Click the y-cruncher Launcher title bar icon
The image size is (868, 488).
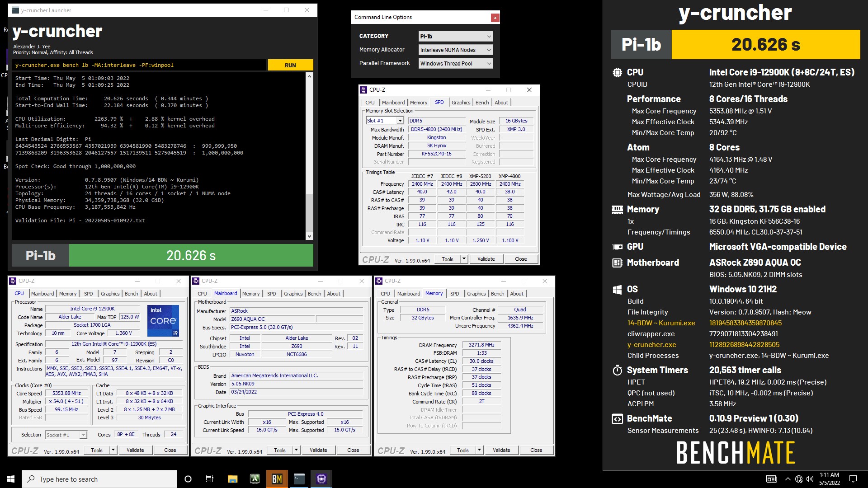[x=15, y=10]
